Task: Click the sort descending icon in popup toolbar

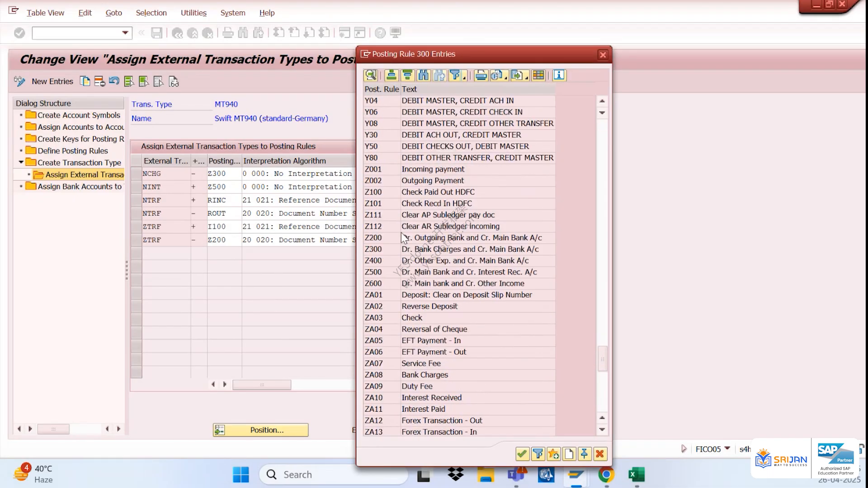Action: (407, 75)
